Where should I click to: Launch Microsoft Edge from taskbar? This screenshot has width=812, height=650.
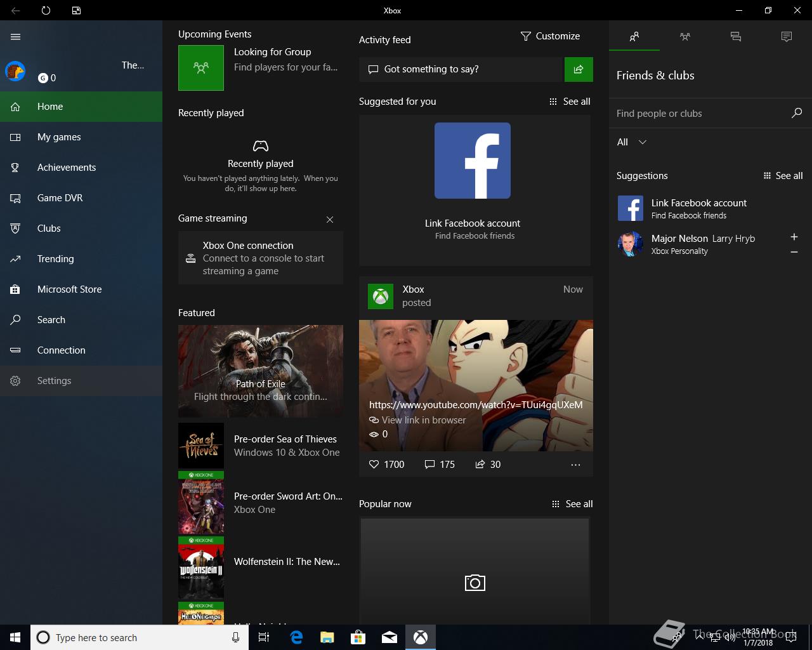tap(296, 637)
